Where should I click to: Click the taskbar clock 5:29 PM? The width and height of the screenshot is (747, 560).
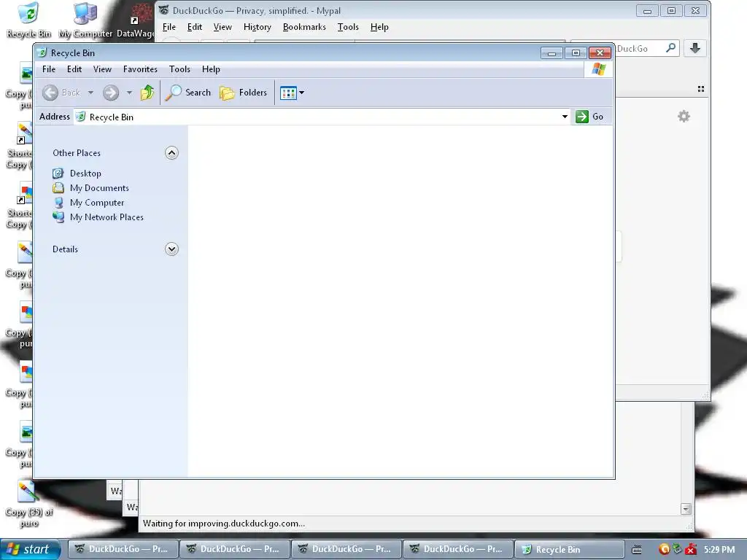[x=719, y=549]
